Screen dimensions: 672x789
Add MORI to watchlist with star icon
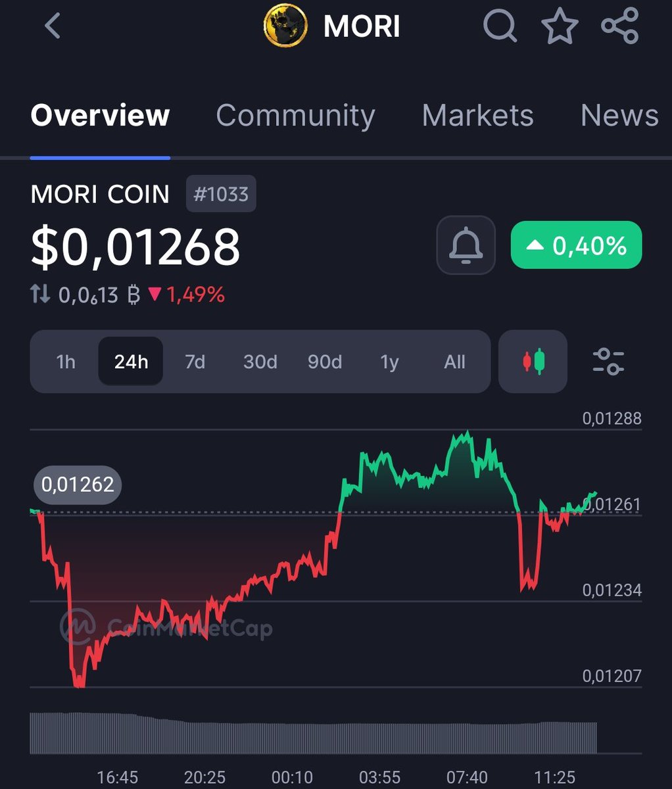(560, 26)
